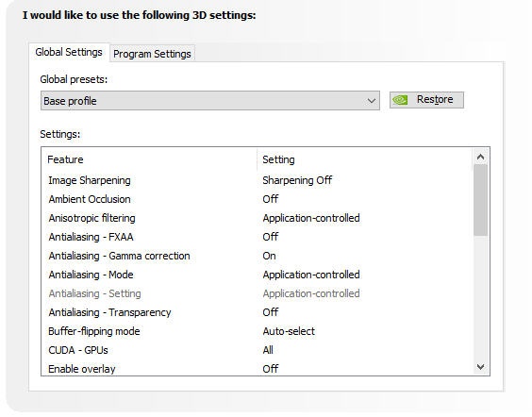Screen dimensions: 532x417
Task: Open the Sharpening Off setting value
Action: (297, 180)
